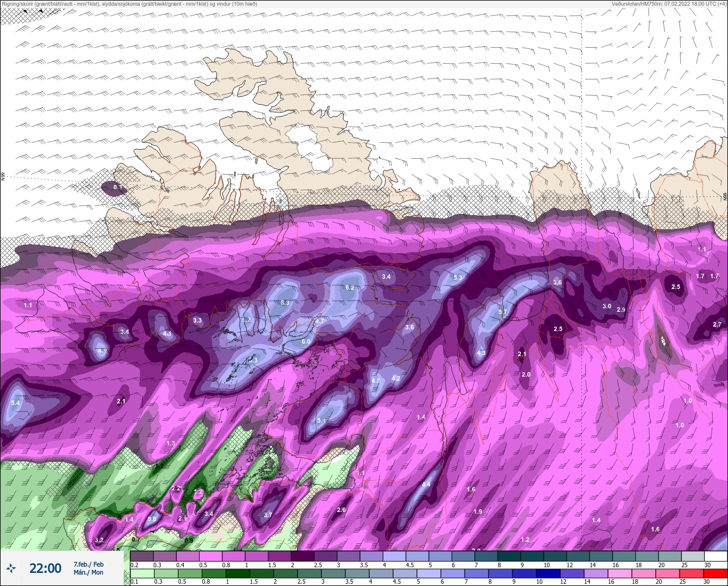The image size is (728, 586).
Task: Click the 2.0 precipitation value on the map
Action: click(x=526, y=374)
